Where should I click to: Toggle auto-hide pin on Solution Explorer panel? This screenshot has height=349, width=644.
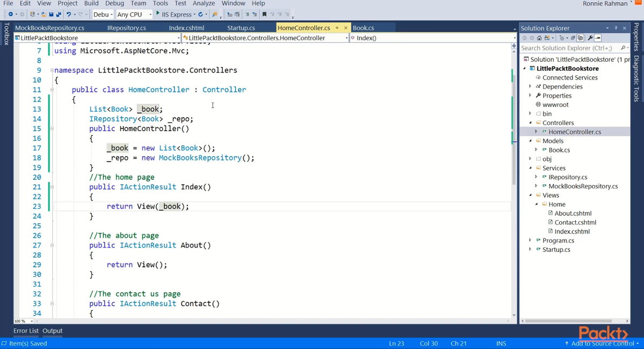tap(616, 28)
